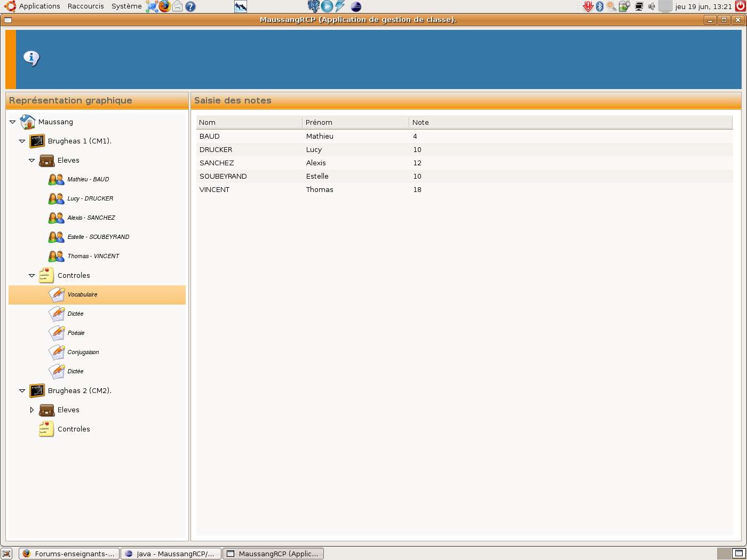Click the red power button in the panel
Image resolution: width=747 pixels, height=560 pixels.
click(x=741, y=6)
